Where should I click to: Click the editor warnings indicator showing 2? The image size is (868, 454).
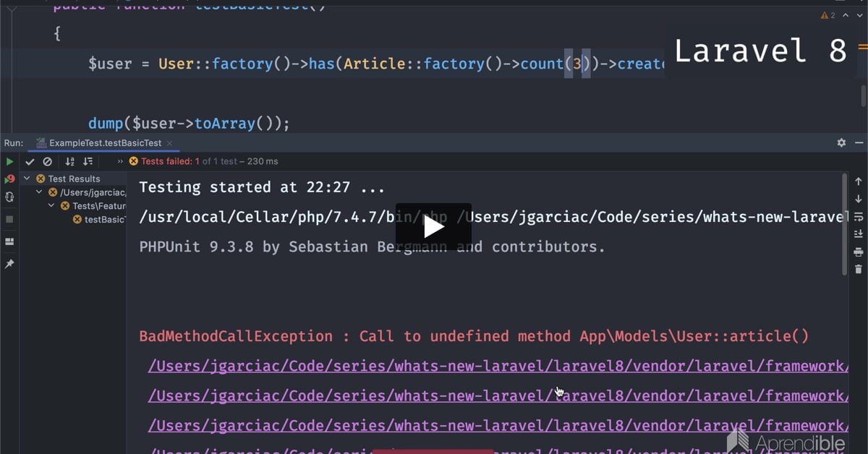[x=828, y=15]
